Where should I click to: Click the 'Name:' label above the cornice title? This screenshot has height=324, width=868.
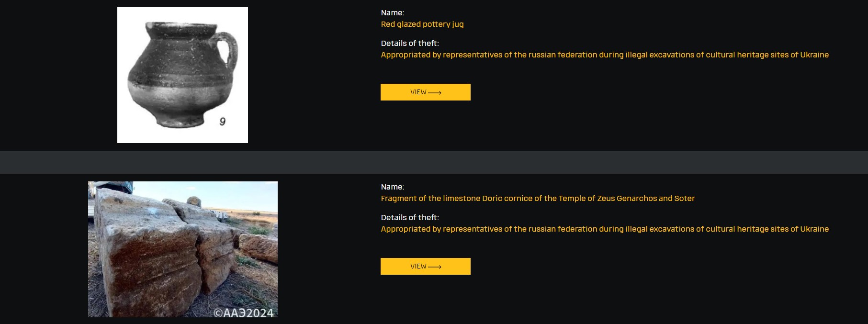[x=393, y=187]
